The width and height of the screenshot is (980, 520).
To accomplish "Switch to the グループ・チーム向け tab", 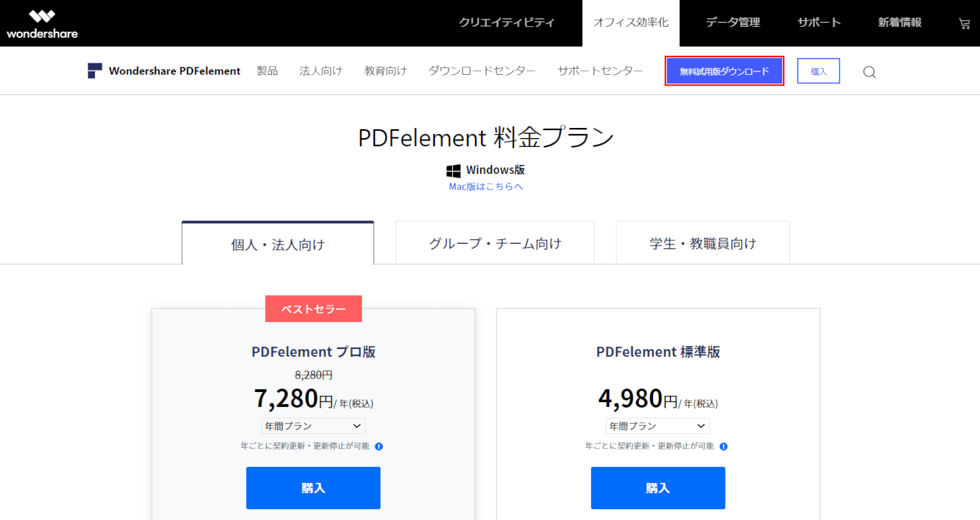I will point(494,243).
